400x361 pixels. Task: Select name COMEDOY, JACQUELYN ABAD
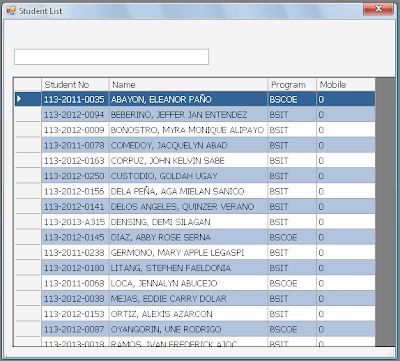188,145
